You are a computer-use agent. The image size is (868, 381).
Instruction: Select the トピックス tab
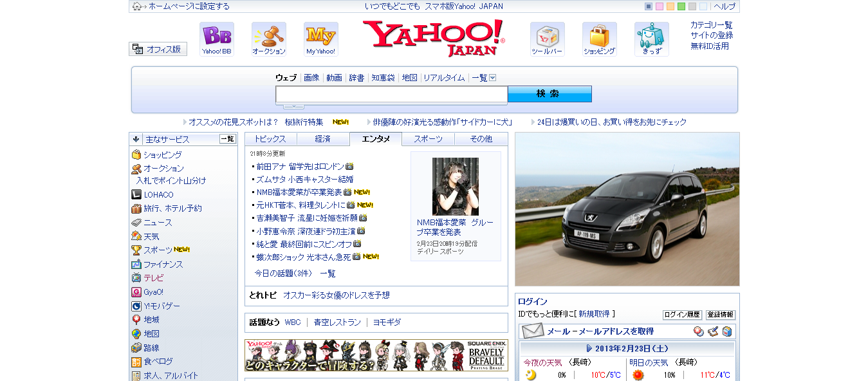tap(271, 139)
